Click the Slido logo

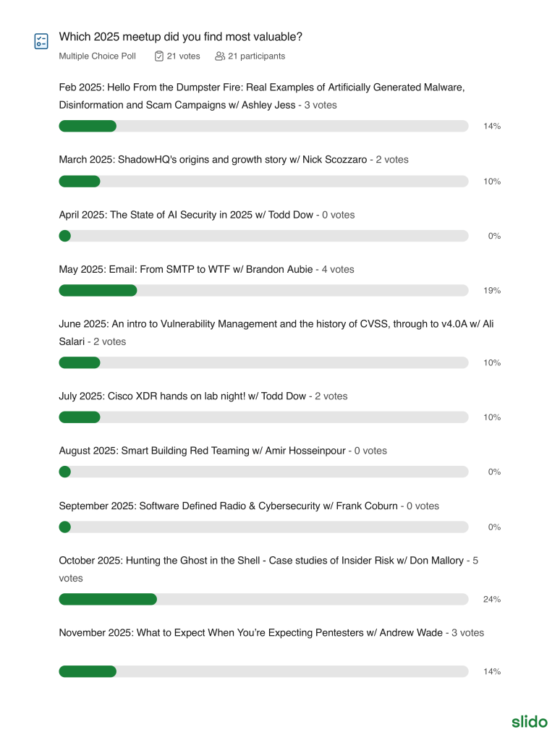[x=530, y=721]
